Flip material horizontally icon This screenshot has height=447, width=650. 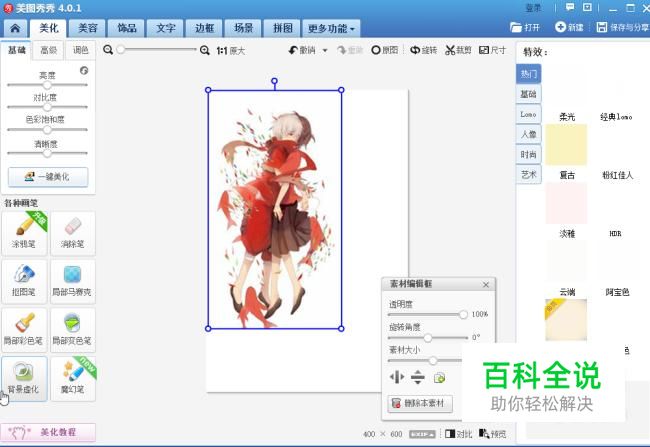[x=397, y=377]
